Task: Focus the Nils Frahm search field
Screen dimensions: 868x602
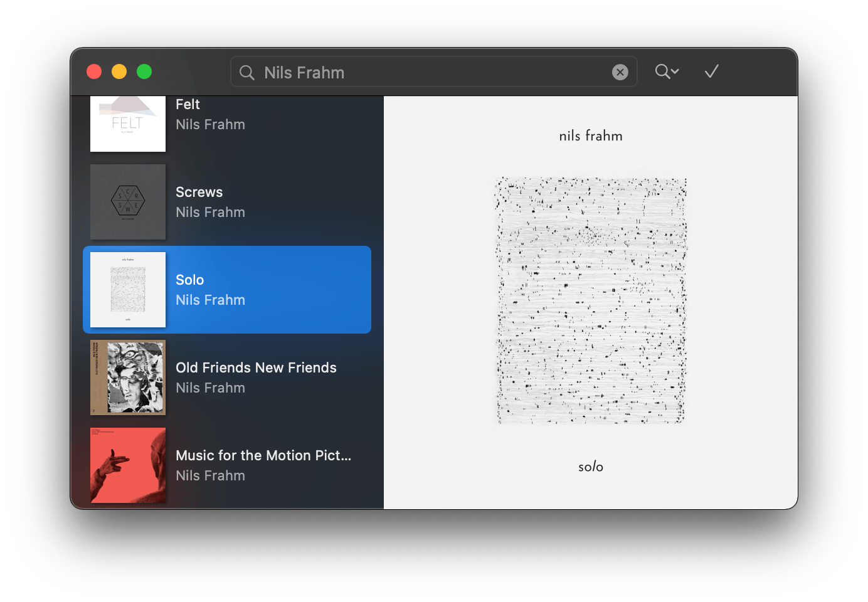Action: point(433,72)
